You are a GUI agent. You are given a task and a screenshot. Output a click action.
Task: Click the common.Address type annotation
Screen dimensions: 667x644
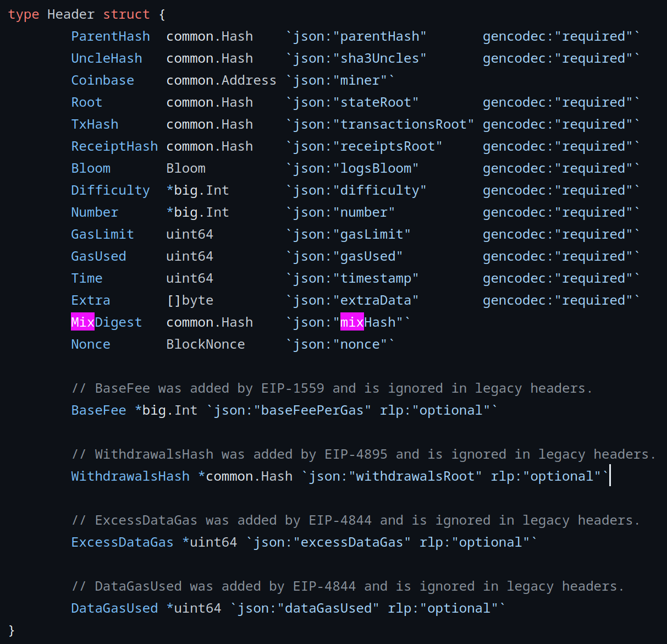tap(221, 80)
